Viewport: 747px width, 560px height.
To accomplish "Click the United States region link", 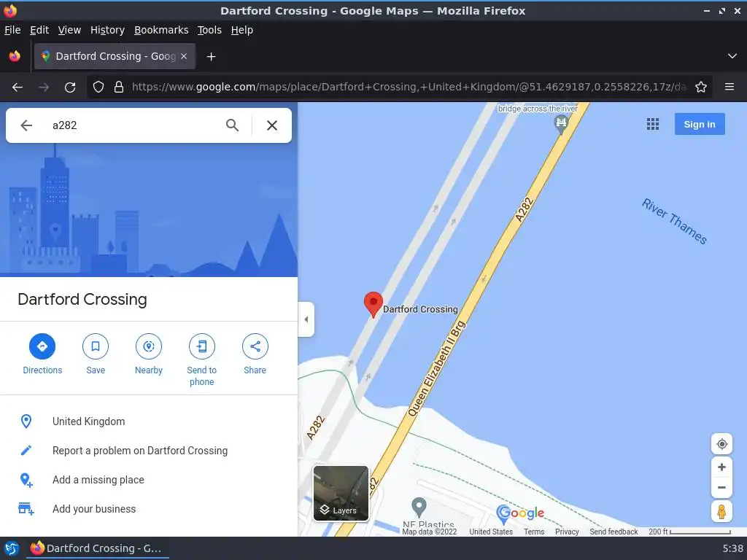I will coord(491,532).
